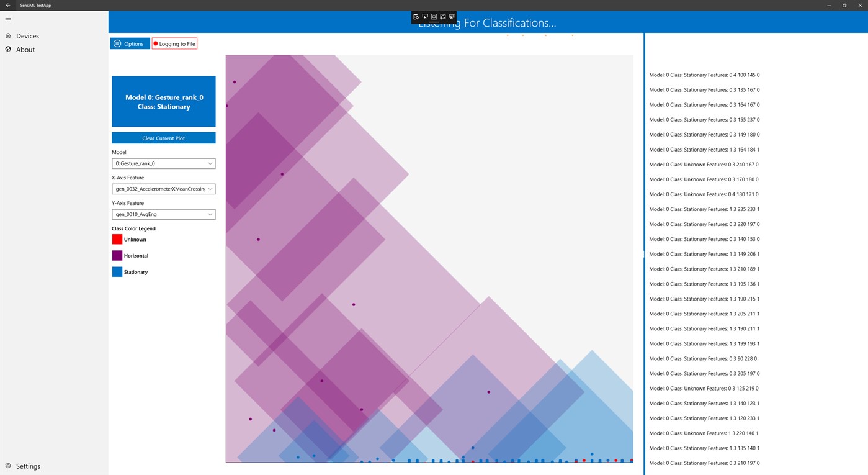Click the Horizontal legend label

[136, 256]
